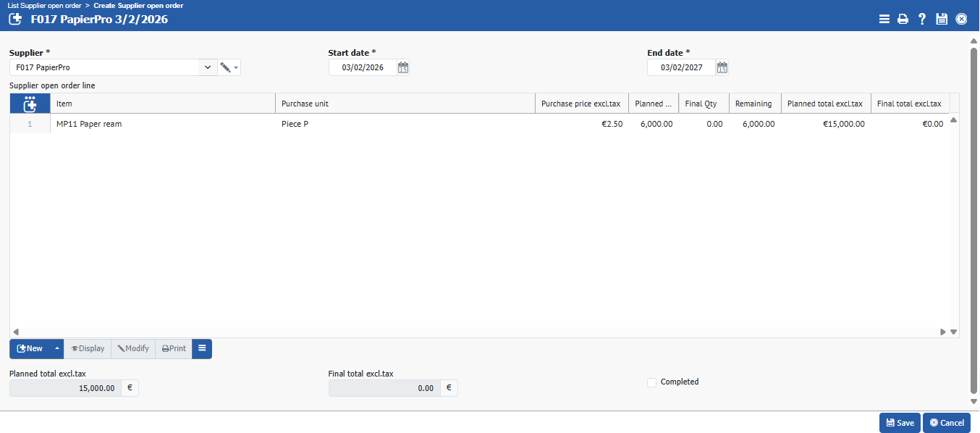The height and width of the screenshot is (433, 980).
Task: Click the printer icon in header
Action: (903, 20)
